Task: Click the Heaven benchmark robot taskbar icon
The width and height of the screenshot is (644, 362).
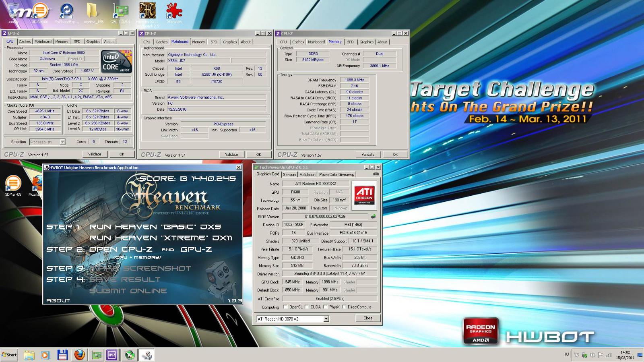Action: coord(147,355)
